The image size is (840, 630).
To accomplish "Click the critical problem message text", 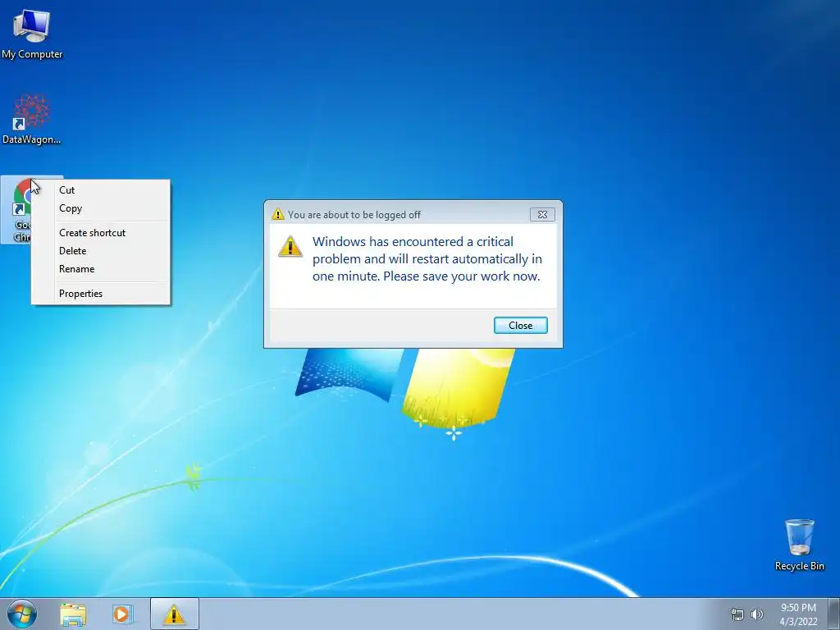I will 427,258.
